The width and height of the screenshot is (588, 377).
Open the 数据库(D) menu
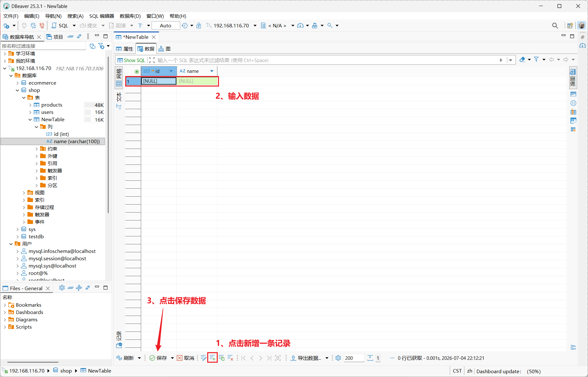130,16
